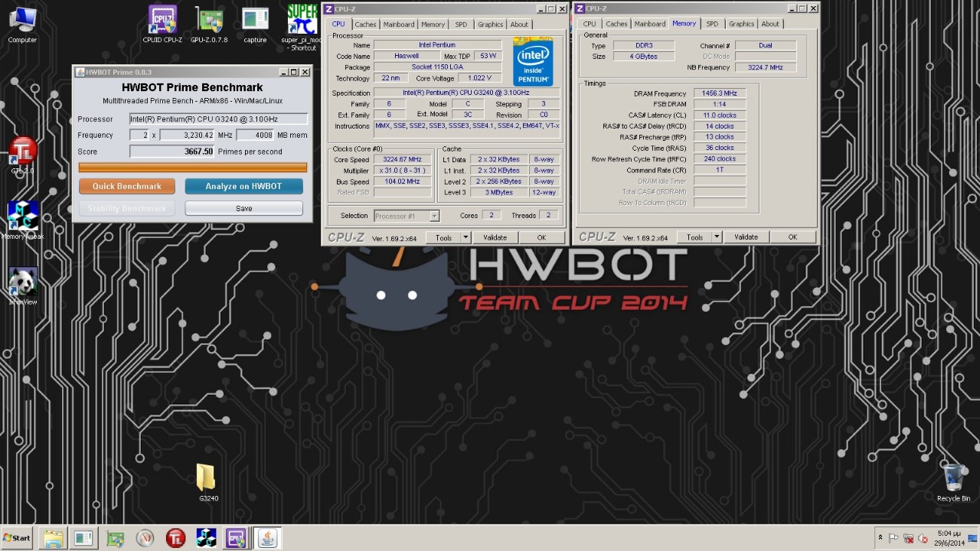980x551 pixels.
Task: Click the NB Frequency 3224.7 MHz value
Action: [x=766, y=67]
